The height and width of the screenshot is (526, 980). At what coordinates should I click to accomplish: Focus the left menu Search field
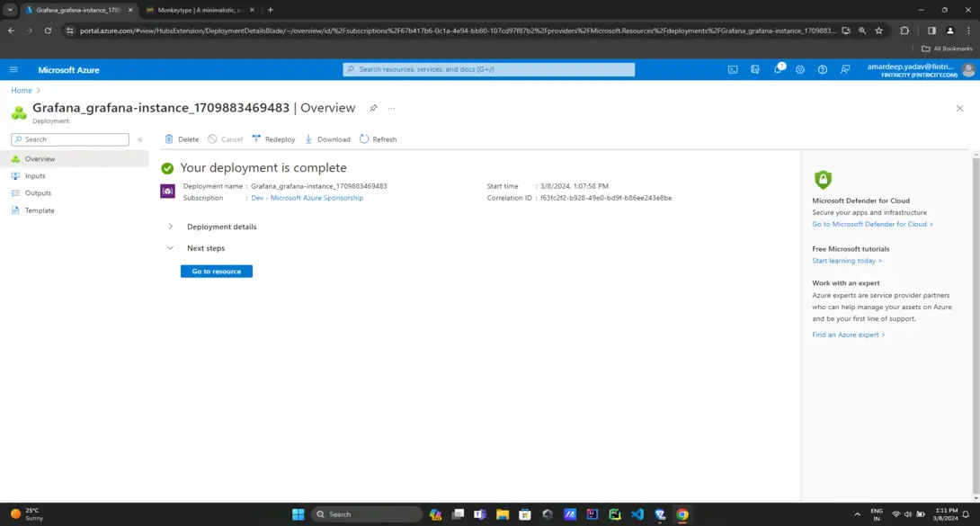70,139
